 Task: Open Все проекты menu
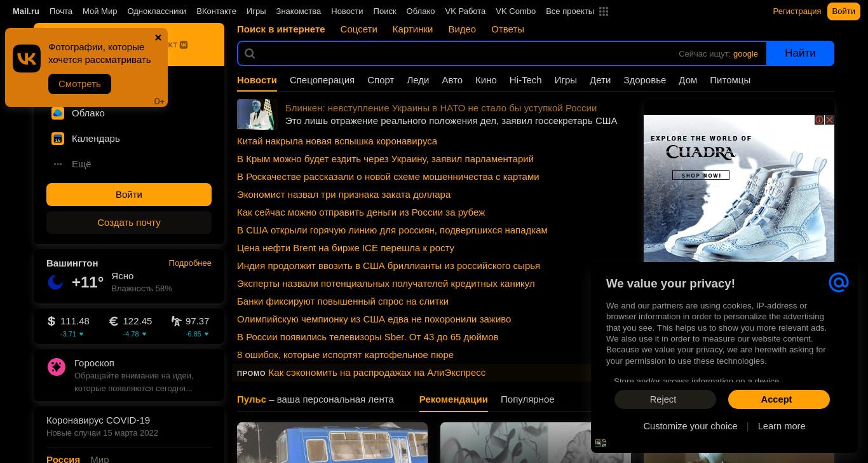coord(570,11)
